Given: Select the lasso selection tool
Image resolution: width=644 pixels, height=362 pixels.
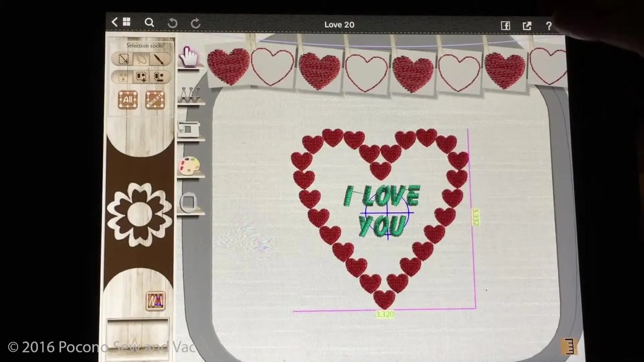Looking at the screenshot, I should (141, 59).
